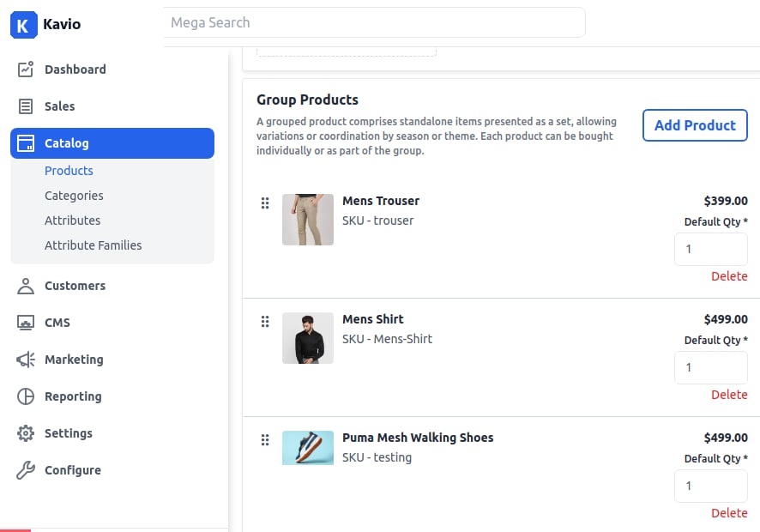The image size is (760, 532).
Task: Click Default Qty field for Mens Shirt
Action: point(711,367)
